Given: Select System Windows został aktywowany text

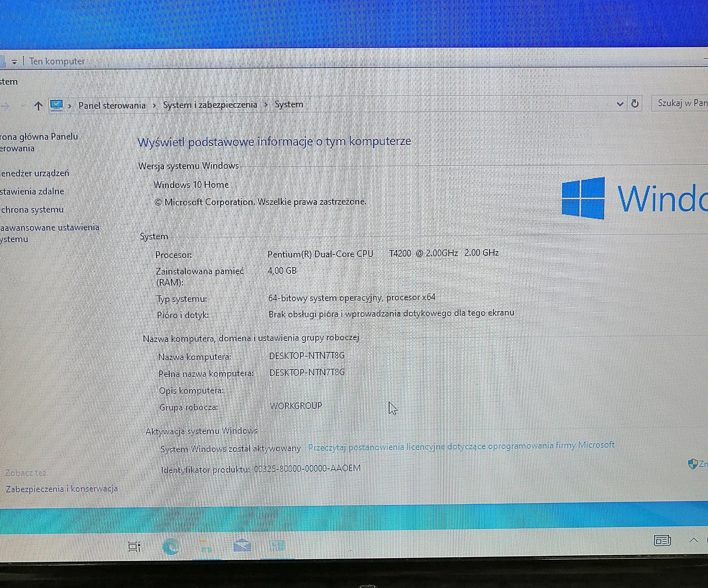Looking at the screenshot, I should 230,449.
